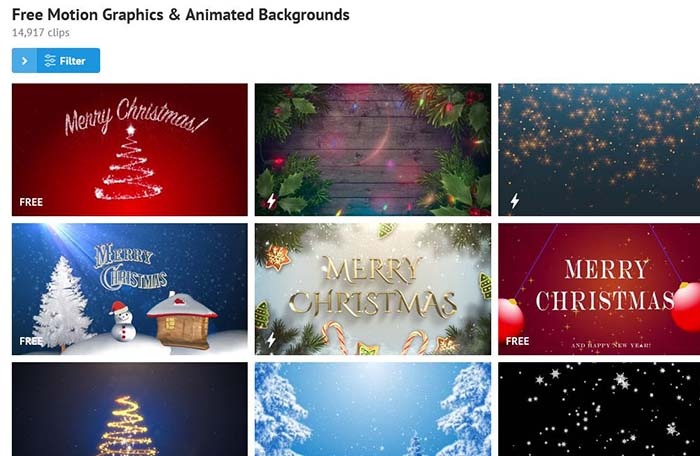Viewport: 700px width, 456px height.
Task: Click the Filter button
Action: click(68, 61)
